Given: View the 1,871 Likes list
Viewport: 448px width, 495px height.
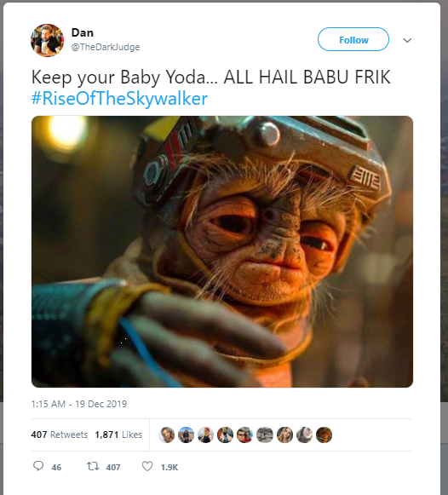Looking at the screenshot, I should 118,435.
